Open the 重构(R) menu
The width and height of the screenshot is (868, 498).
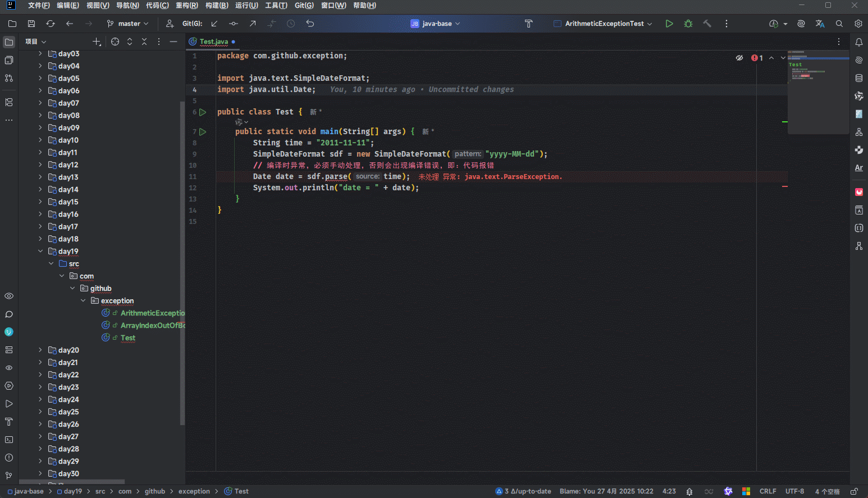(186, 6)
